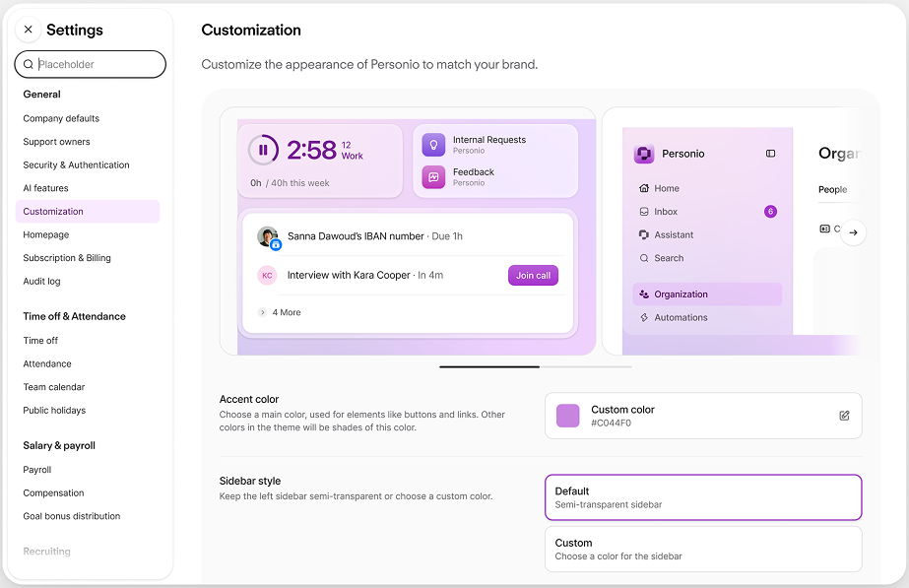Viewport: 909px width, 588px height.
Task: Open Security & Authentication settings
Action: pyautogui.click(x=76, y=165)
